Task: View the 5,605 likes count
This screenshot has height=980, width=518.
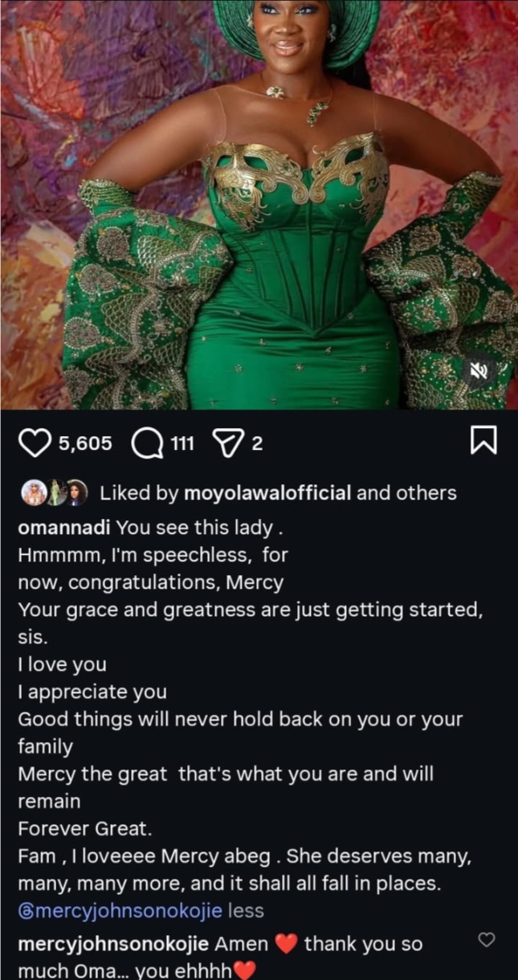Action: 85,443
